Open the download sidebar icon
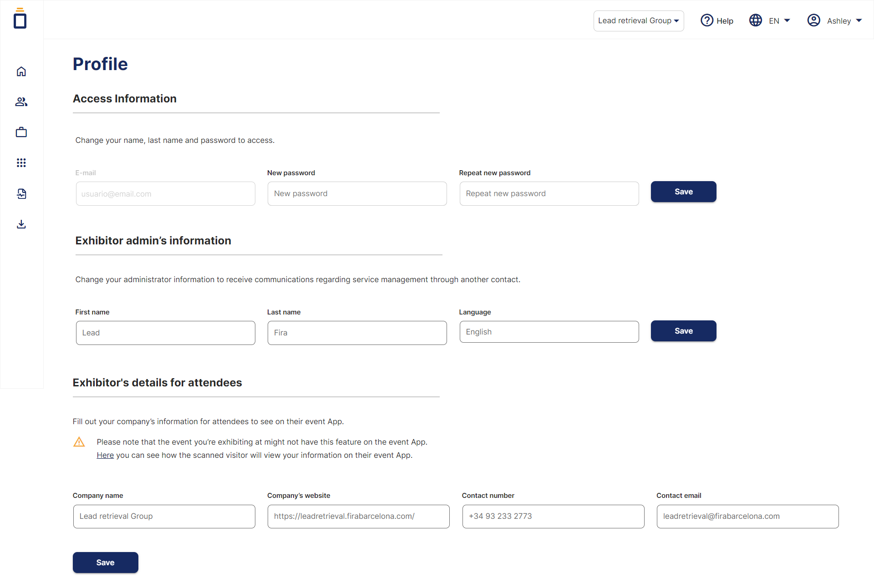The width and height of the screenshot is (874, 588). (x=21, y=224)
